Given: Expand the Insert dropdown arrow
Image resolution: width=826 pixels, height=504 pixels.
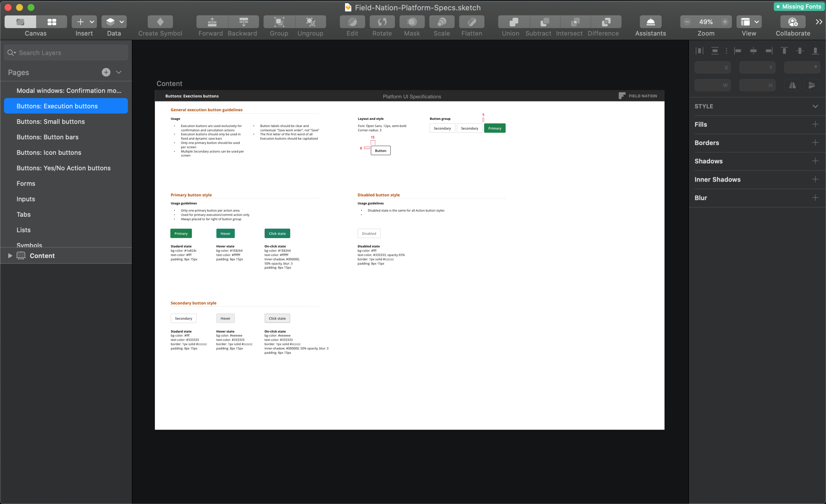Looking at the screenshot, I should 92,22.
